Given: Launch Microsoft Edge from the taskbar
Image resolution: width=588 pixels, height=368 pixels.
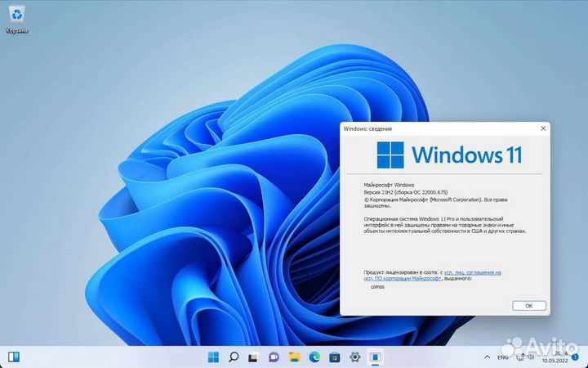Looking at the screenshot, I should point(314,357).
